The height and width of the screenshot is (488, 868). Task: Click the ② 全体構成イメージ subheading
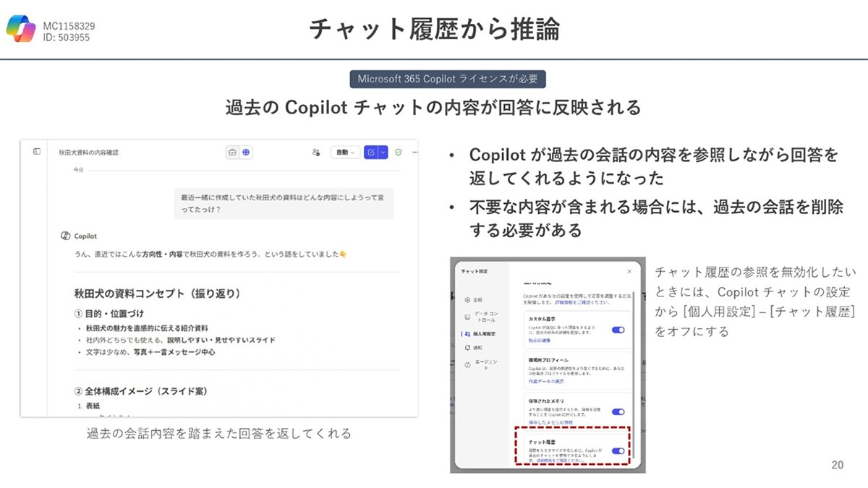tap(141, 391)
